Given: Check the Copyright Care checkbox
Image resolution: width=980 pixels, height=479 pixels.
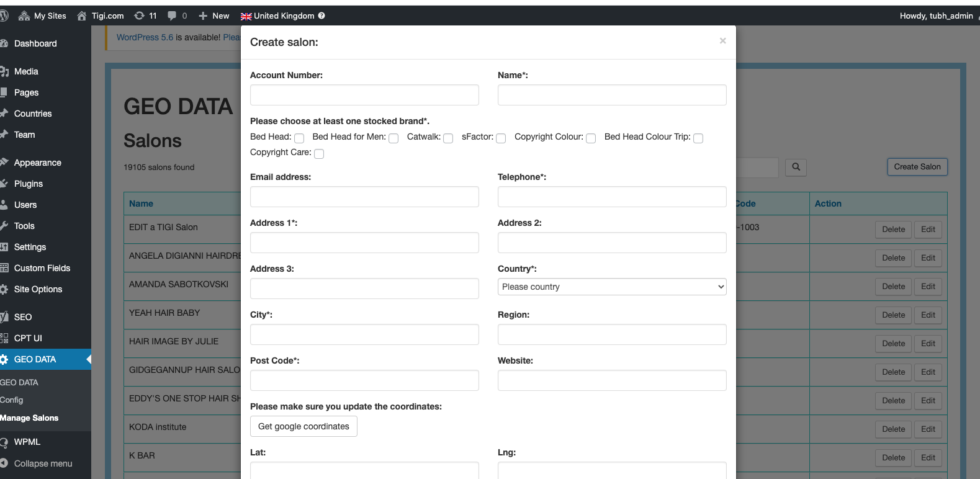Looking at the screenshot, I should coord(319,153).
